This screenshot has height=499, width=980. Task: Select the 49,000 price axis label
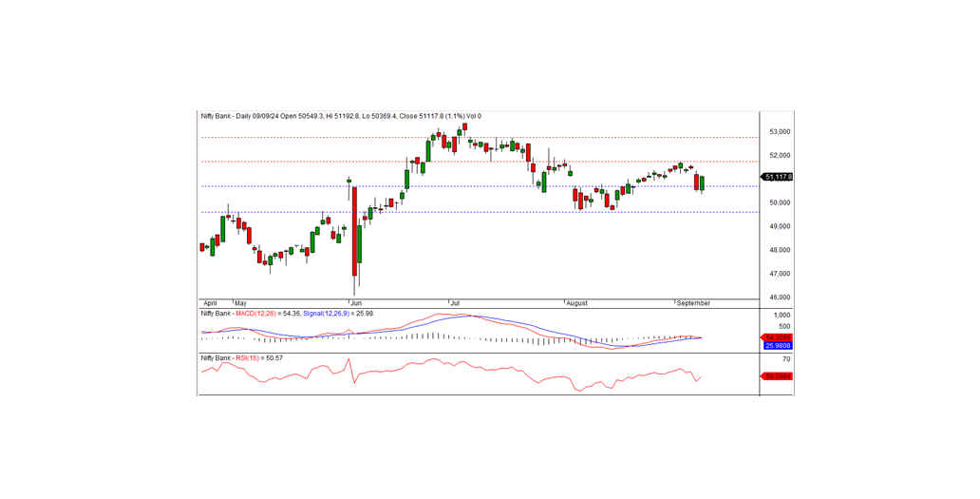pyautogui.click(x=780, y=226)
